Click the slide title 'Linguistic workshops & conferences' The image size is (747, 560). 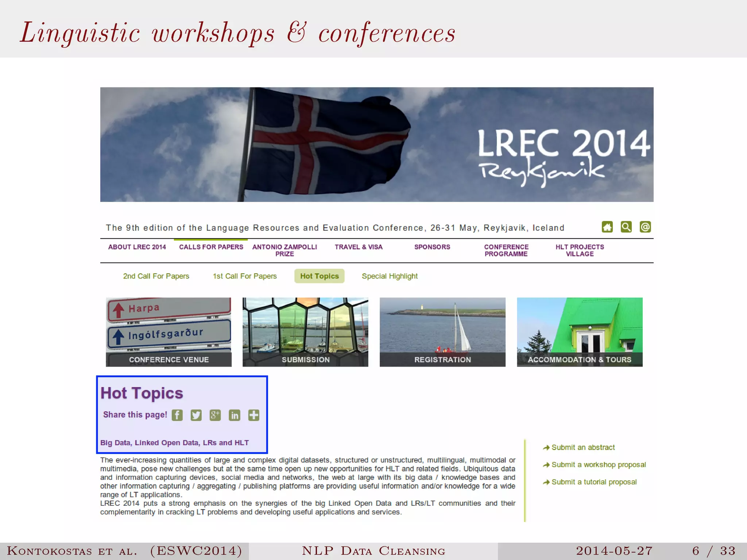(238, 33)
